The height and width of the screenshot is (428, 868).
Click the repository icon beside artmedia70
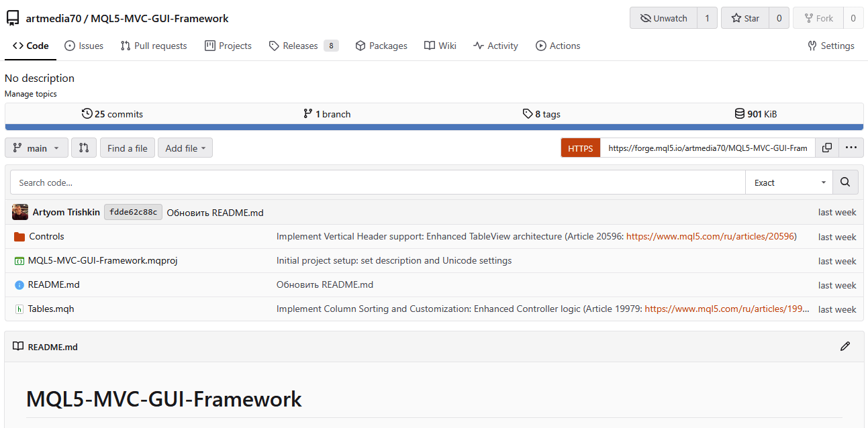point(13,18)
